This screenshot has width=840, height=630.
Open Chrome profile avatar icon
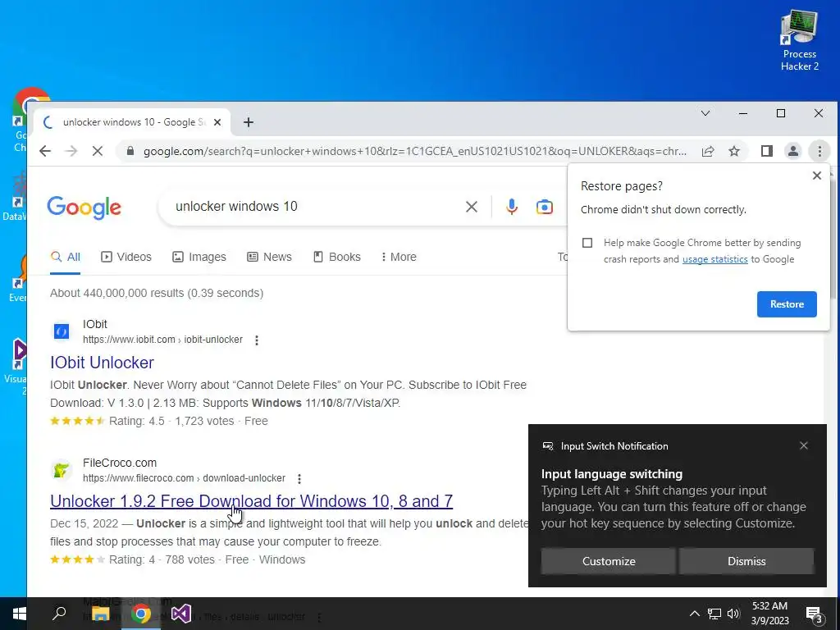[x=793, y=151]
